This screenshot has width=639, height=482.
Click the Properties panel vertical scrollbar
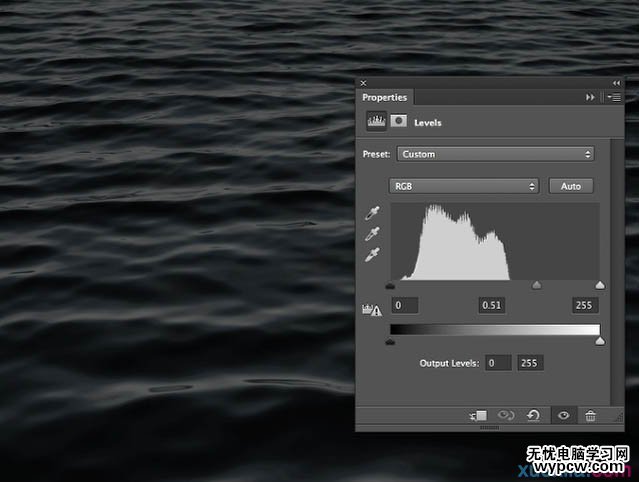617,272
